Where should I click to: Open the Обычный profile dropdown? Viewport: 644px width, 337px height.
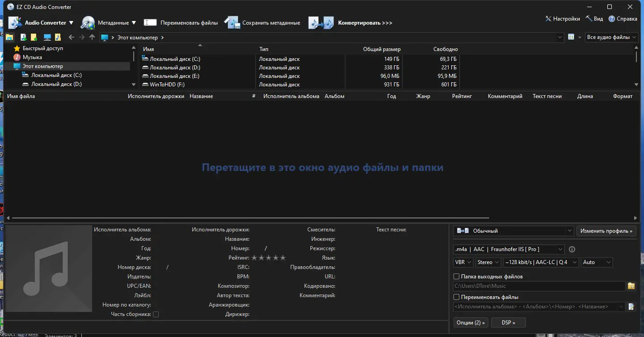tap(513, 231)
